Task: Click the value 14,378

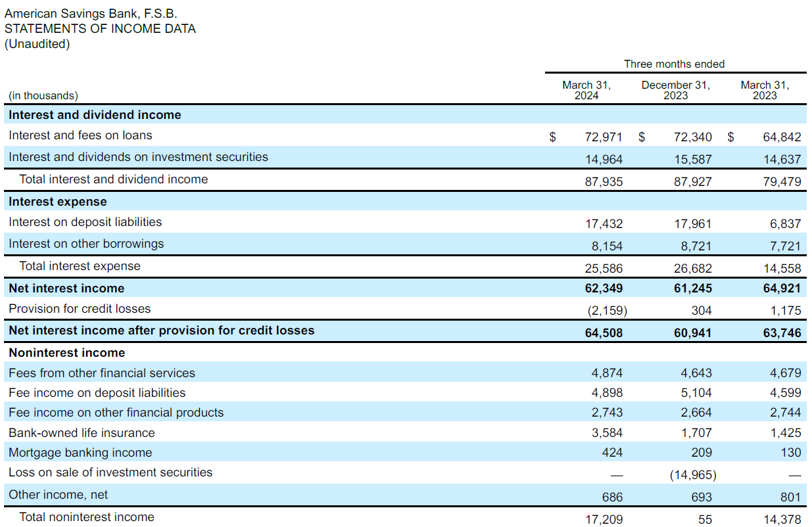Action: coord(782,520)
